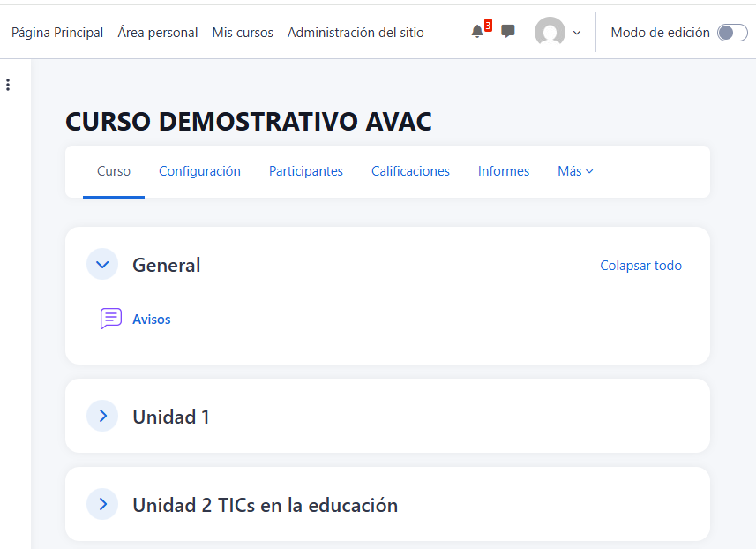Navigate to Mis cursos
Image resolution: width=756 pixels, height=549 pixels.
point(243,33)
